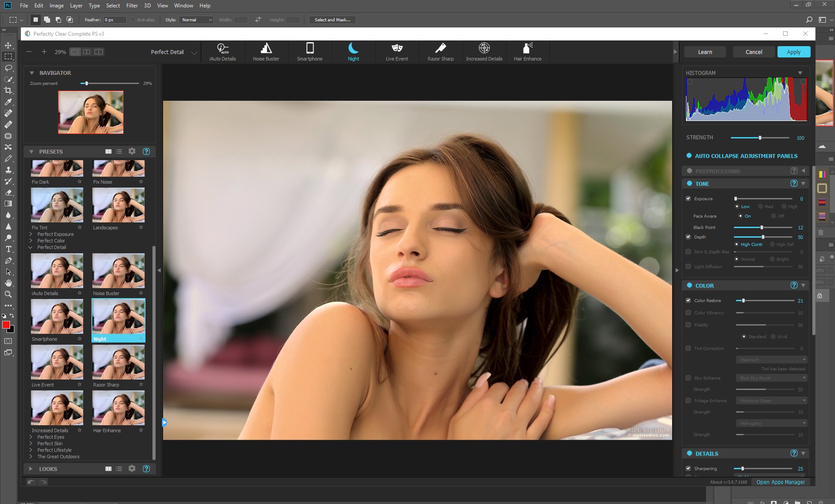The width and height of the screenshot is (835, 504).
Task: Open the Layer menu
Action: (76, 5)
